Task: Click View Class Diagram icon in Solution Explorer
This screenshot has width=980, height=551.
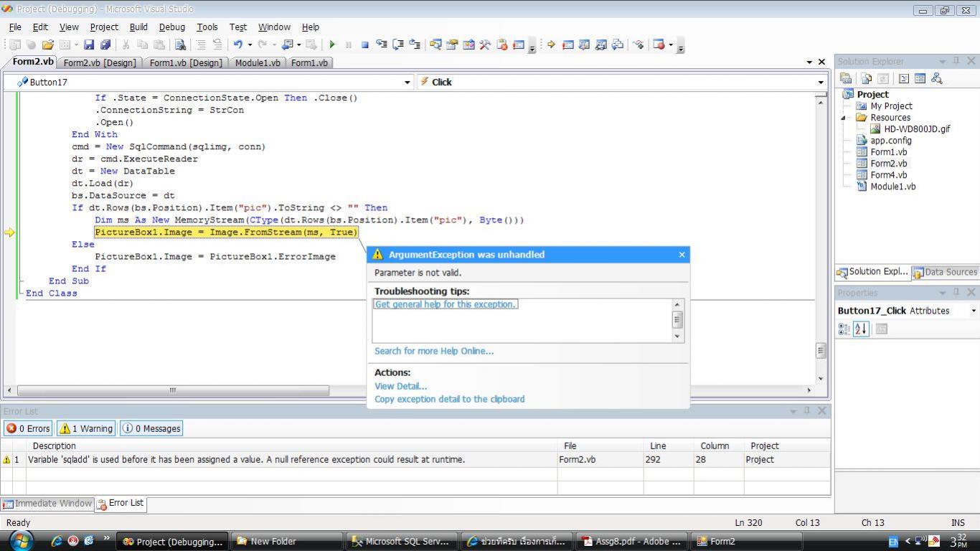Action: 936,78
